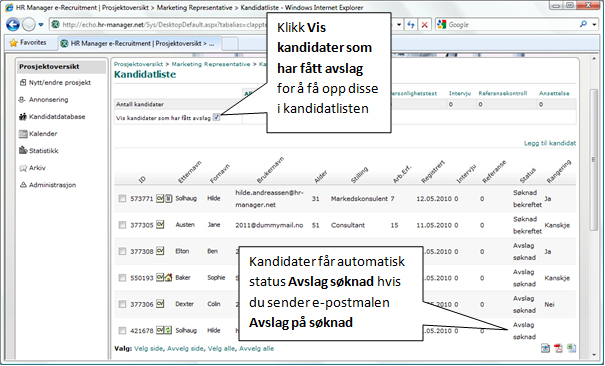Image resolution: width=605 pixels, height=366 pixels.
Task: Click the PDF export icon
Action: (x=558, y=348)
